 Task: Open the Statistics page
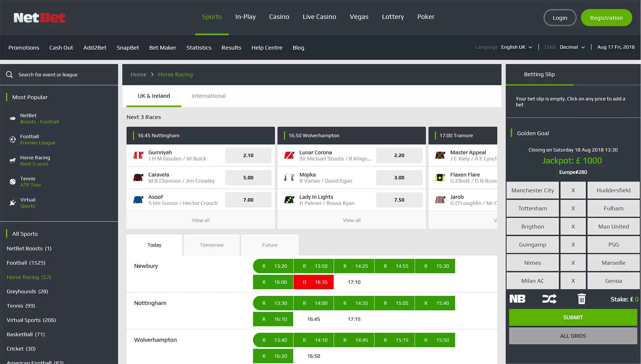pyautogui.click(x=199, y=48)
